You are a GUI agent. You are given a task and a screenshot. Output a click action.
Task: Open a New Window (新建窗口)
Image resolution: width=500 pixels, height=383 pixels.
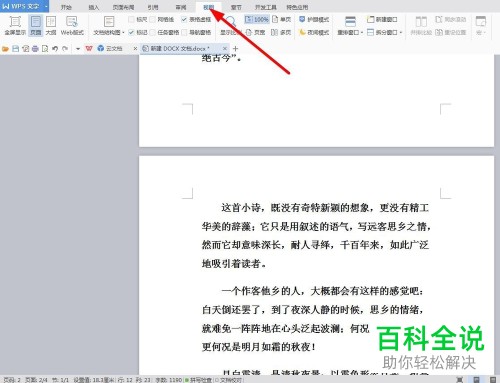[x=382, y=19]
